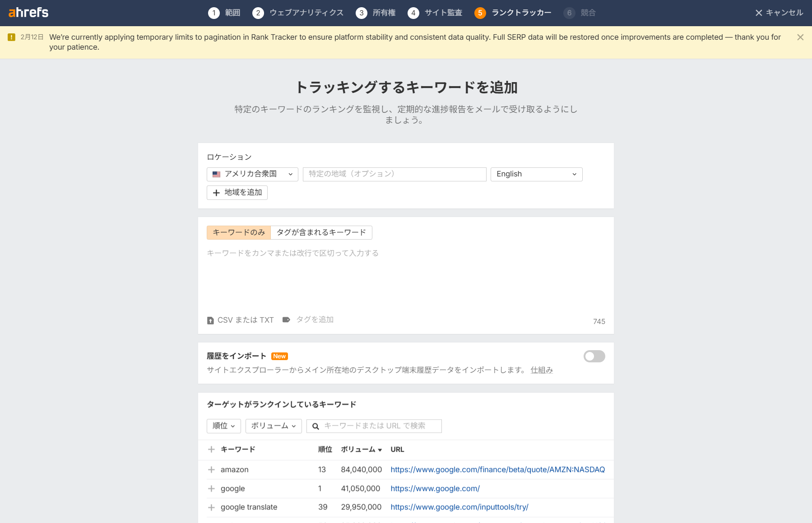
Task: Click the ahrefs logo
Action: click(29, 12)
